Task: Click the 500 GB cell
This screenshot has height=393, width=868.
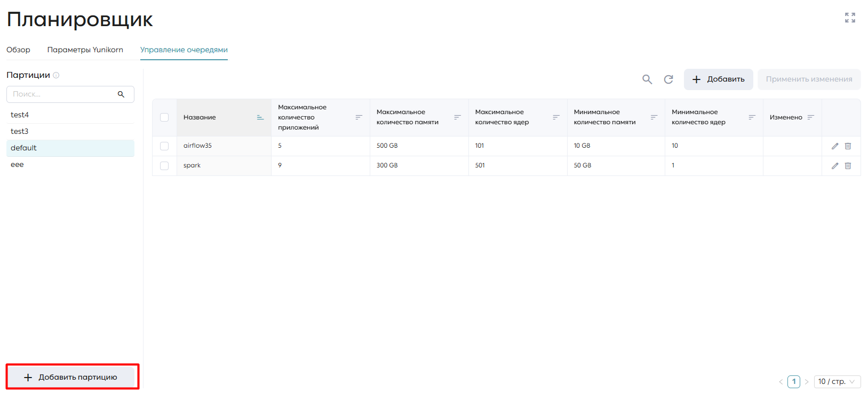Action: (419, 146)
